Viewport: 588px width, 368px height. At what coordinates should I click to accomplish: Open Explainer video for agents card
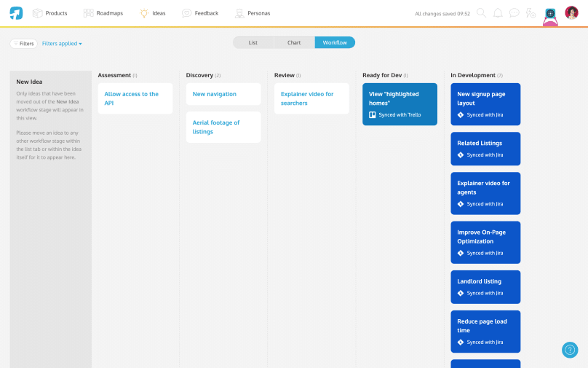point(485,193)
